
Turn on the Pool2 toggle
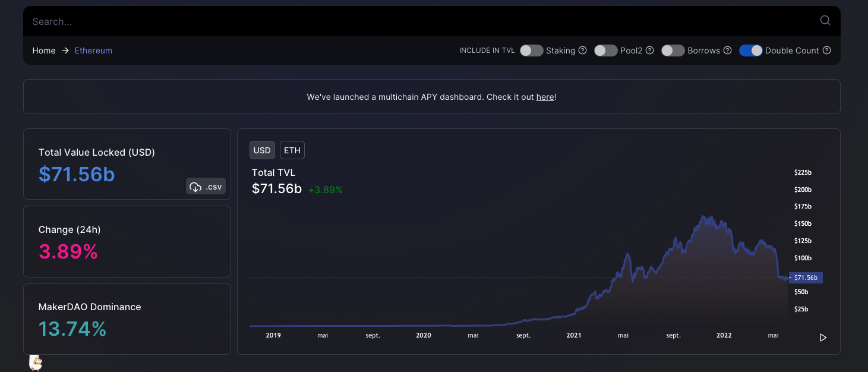tap(605, 51)
